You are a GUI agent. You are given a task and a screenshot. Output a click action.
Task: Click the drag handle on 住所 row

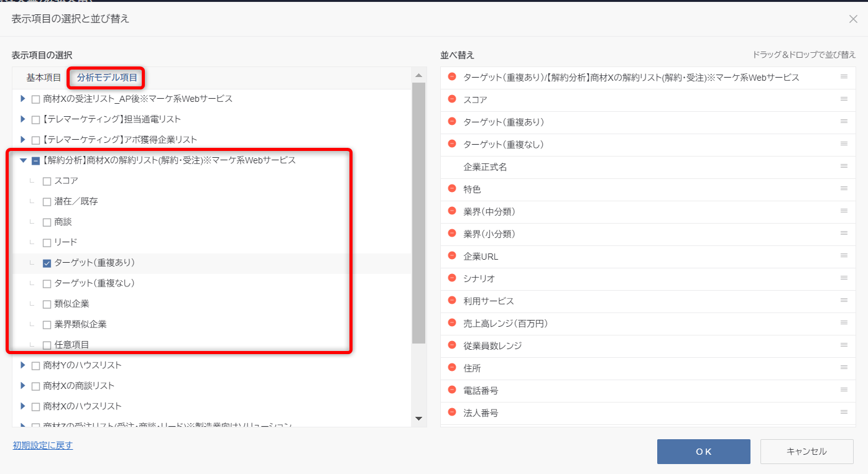844,368
